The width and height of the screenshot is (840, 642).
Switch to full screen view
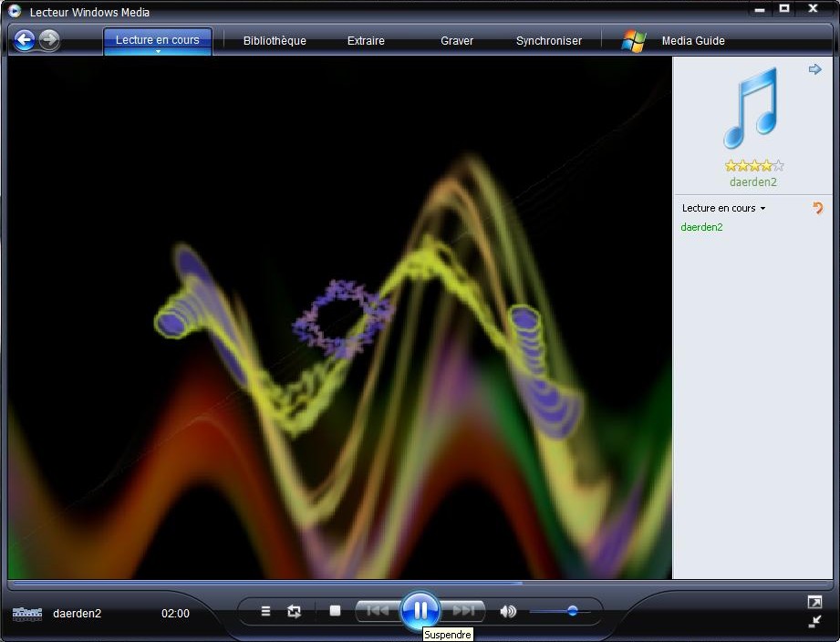814,603
